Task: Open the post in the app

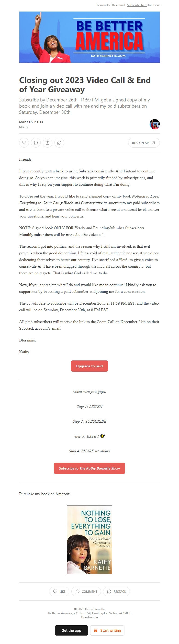Action: tap(143, 143)
